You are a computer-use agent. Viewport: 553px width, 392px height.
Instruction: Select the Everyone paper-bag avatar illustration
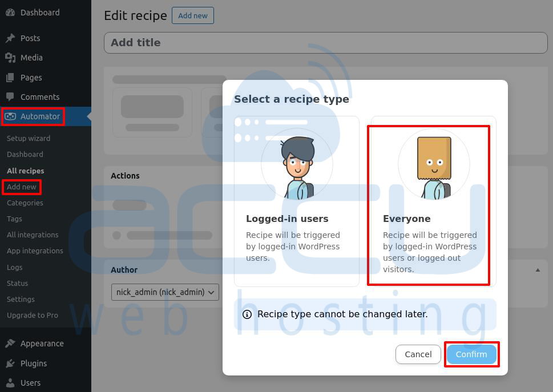[x=434, y=164]
